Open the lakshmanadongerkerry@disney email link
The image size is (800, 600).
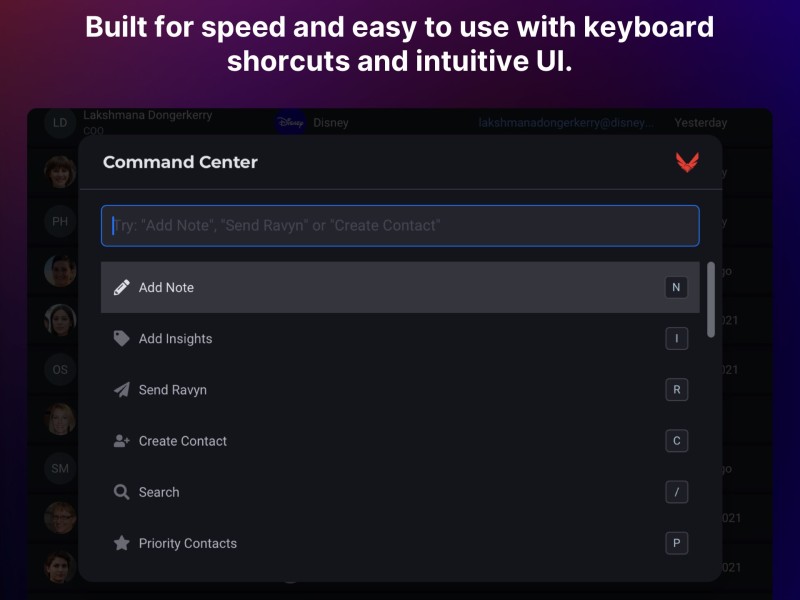point(566,123)
